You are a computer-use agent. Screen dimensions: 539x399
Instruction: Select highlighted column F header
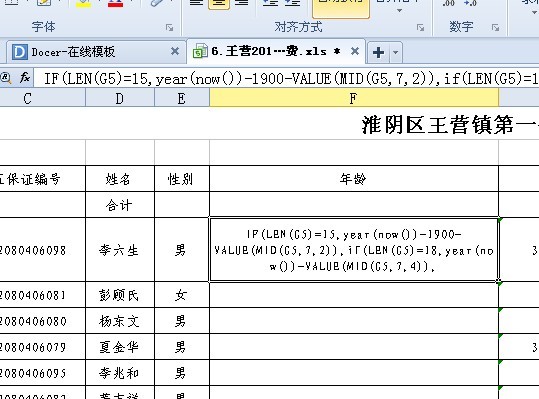[x=354, y=98]
